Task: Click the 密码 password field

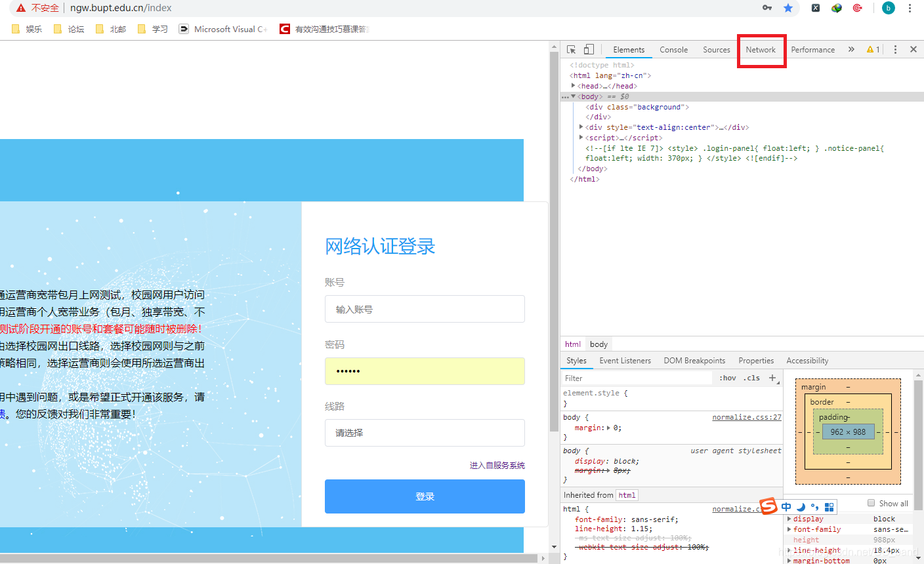Action: pyautogui.click(x=425, y=371)
